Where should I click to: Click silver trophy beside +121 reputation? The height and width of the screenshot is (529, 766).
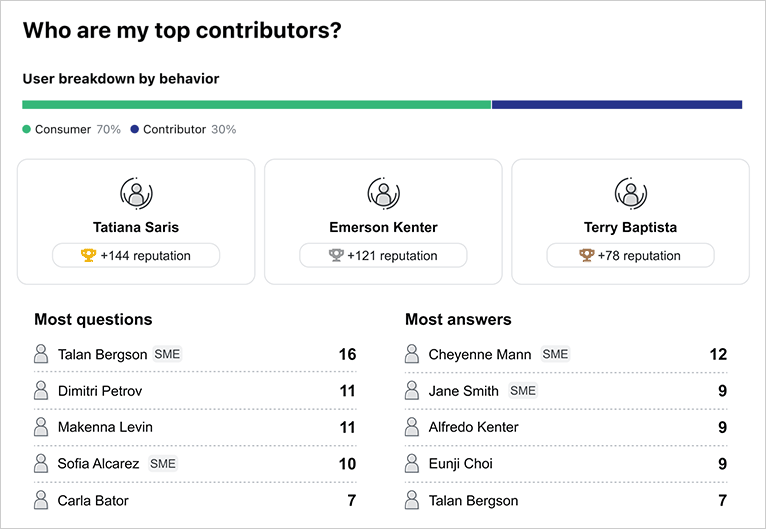[336, 255]
